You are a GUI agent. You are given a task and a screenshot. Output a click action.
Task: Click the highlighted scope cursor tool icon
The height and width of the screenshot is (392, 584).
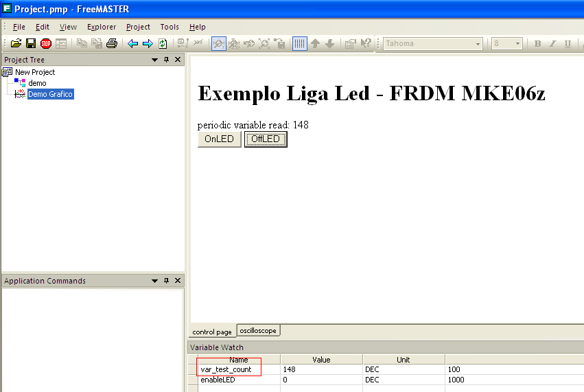point(219,44)
